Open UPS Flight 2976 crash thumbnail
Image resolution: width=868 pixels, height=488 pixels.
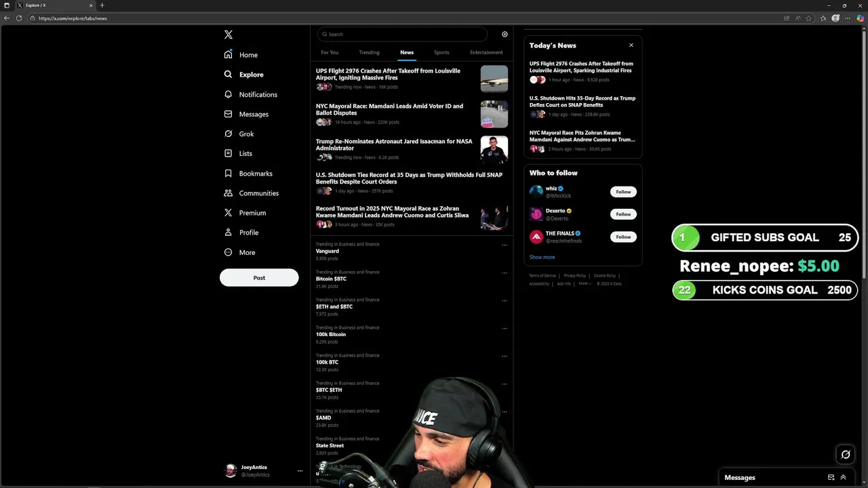pyautogui.click(x=494, y=79)
